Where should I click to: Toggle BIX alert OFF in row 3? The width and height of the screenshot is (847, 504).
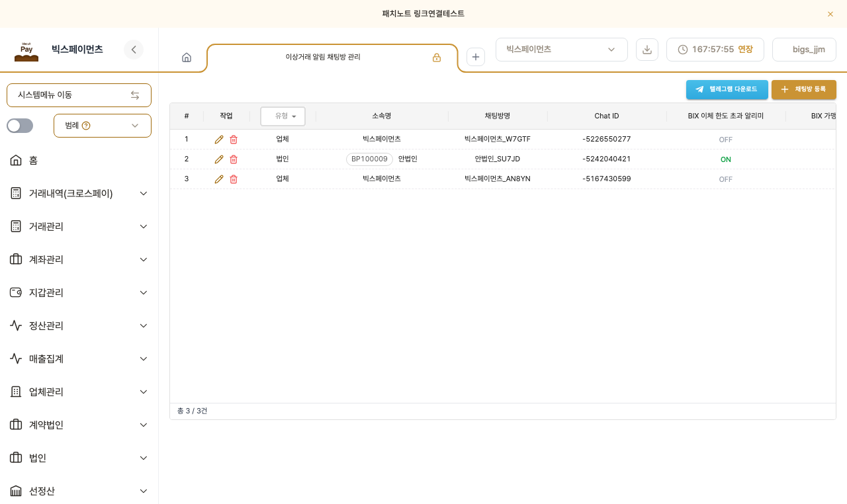click(726, 179)
